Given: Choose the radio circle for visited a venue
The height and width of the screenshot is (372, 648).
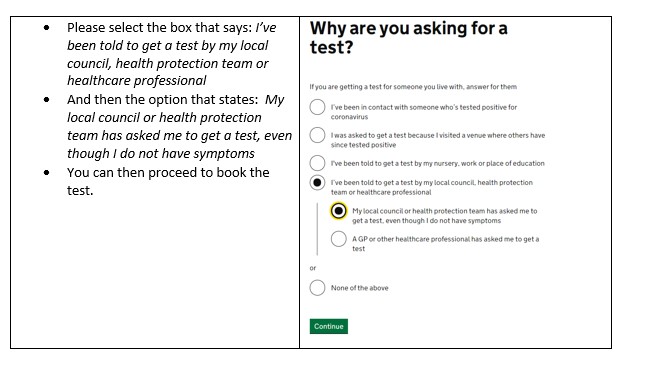Looking at the screenshot, I should 317,135.
